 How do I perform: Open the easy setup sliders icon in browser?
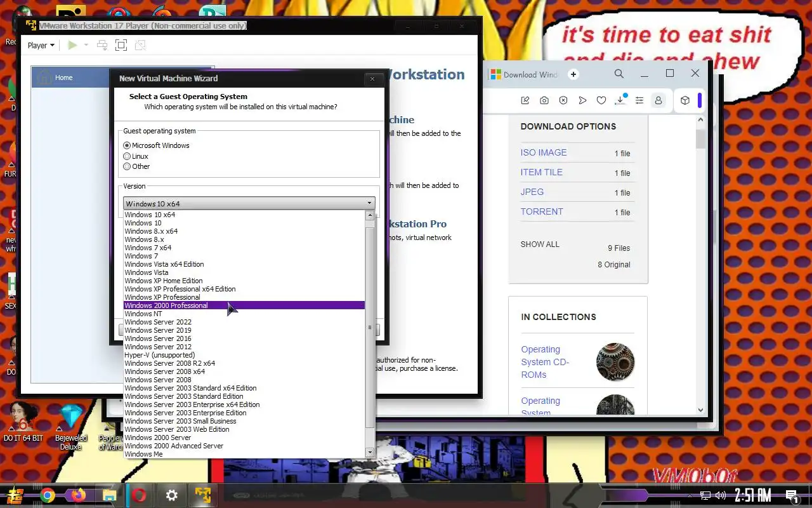pyautogui.click(x=639, y=100)
